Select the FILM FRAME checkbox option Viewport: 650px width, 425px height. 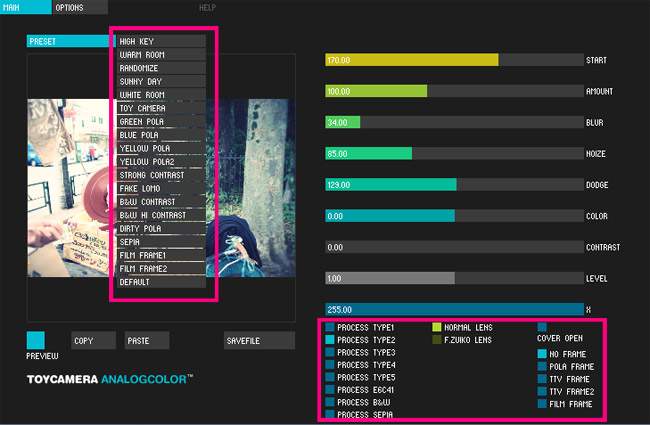click(542, 403)
